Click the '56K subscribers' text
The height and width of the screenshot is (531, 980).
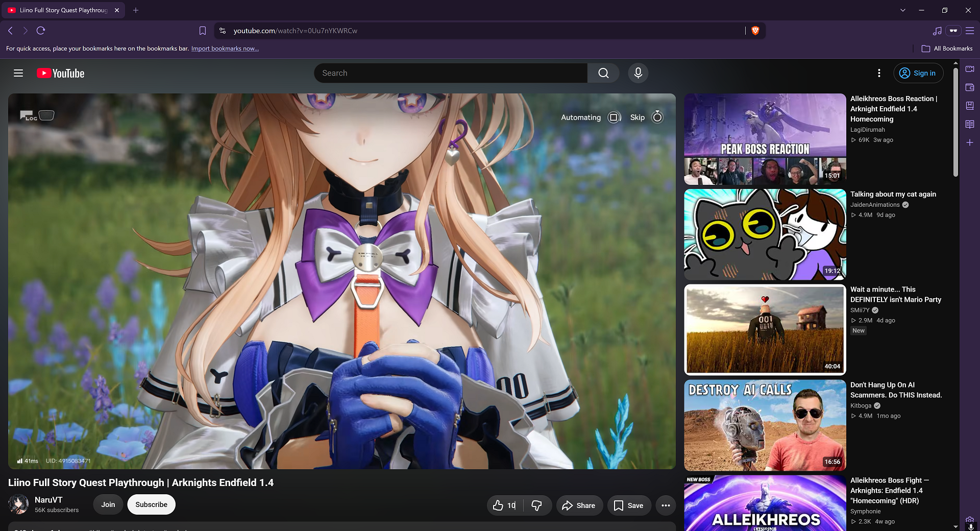(57, 510)
